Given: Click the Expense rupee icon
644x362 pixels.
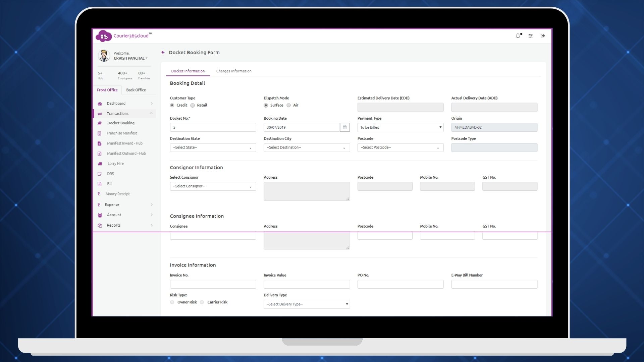Looking at the screenshot, I should [x=99, y=205].
